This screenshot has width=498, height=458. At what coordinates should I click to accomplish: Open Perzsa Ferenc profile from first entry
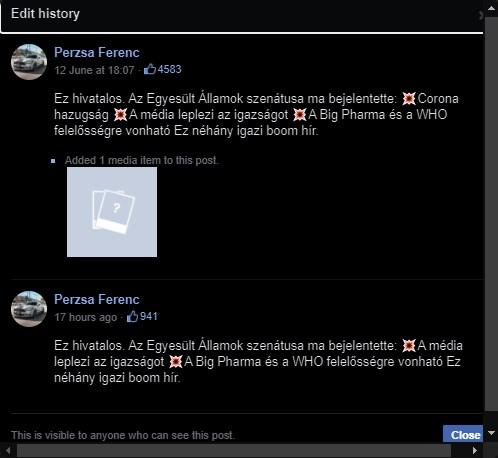[97, 52]
